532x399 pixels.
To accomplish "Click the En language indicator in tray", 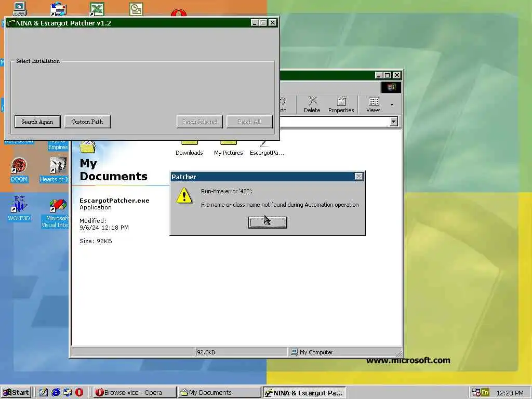I will click(485, 393).
